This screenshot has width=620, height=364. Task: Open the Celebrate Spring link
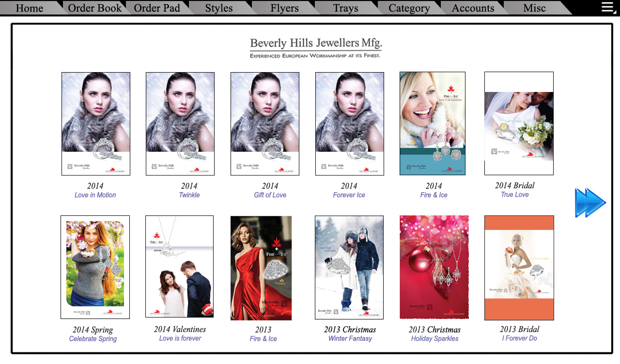point(93,339)
